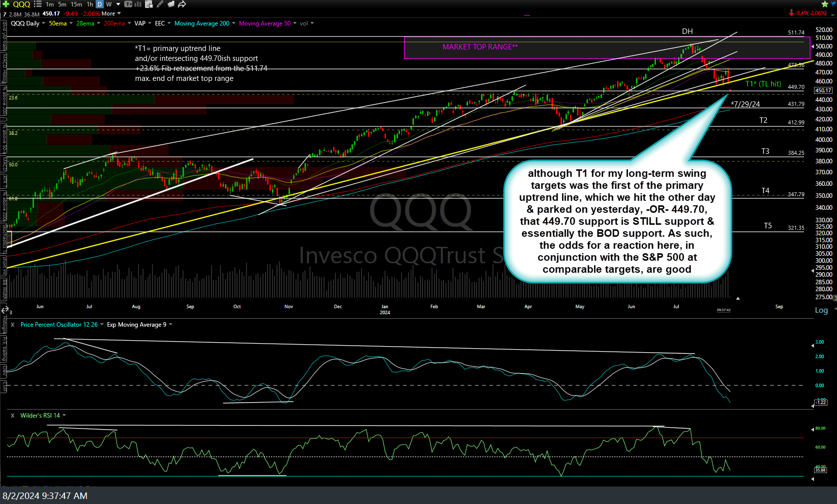The image size is (837, 504).
Task: Open the watchlist list icon beside QQQ
Action: point(37,4)
